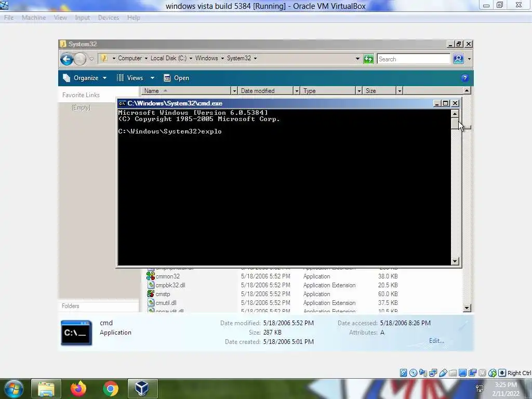Click the CPU execution status icon
Viewport: 532px width, 399px height.
point(482,373)
